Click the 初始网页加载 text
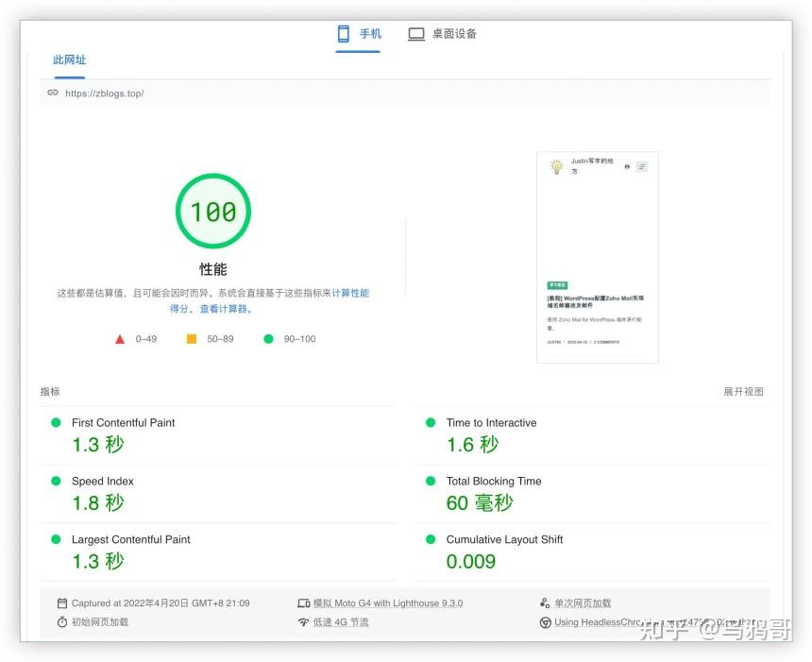812x662 pixels. pyautogui.click(x=100, y=622)
